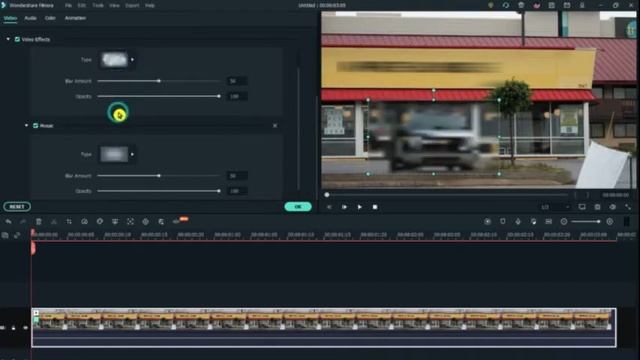The width and height of the screenshot is (640, 360).
Task: Take a snapshot with the camera icon
Action: (x=598, y=207)
